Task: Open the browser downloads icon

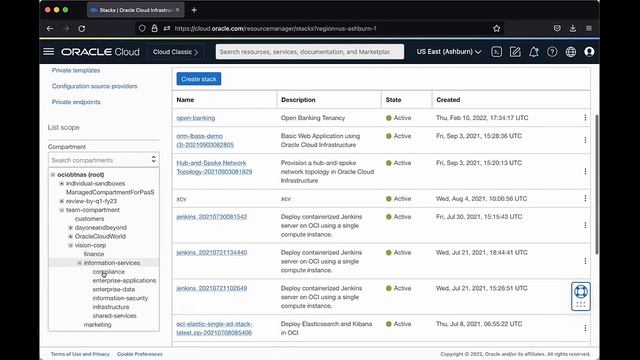Action: [x=573, y=28]
